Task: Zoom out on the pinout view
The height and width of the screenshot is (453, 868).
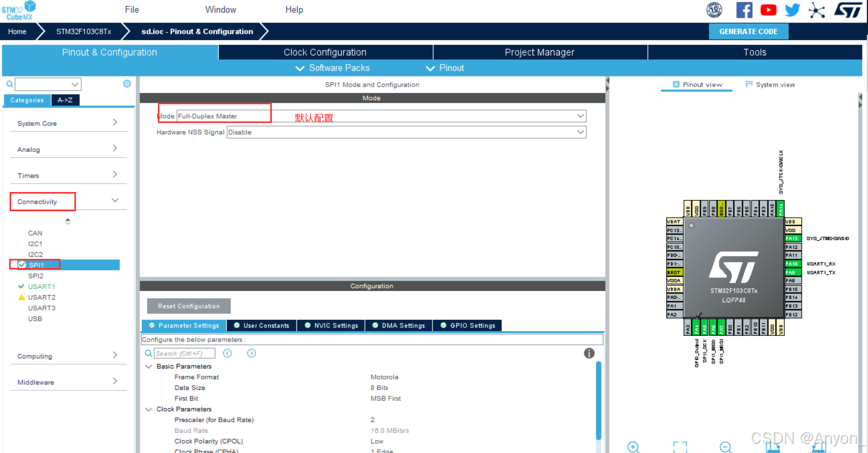Action: 726,447
